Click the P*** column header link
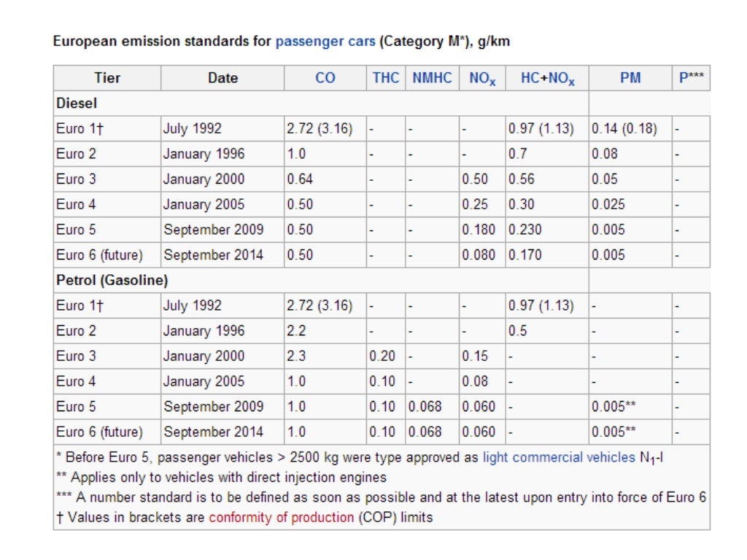 coord(692,77)
